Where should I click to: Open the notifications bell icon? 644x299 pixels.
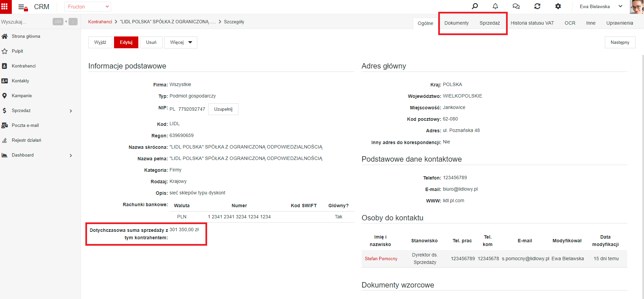pos(495,6)
